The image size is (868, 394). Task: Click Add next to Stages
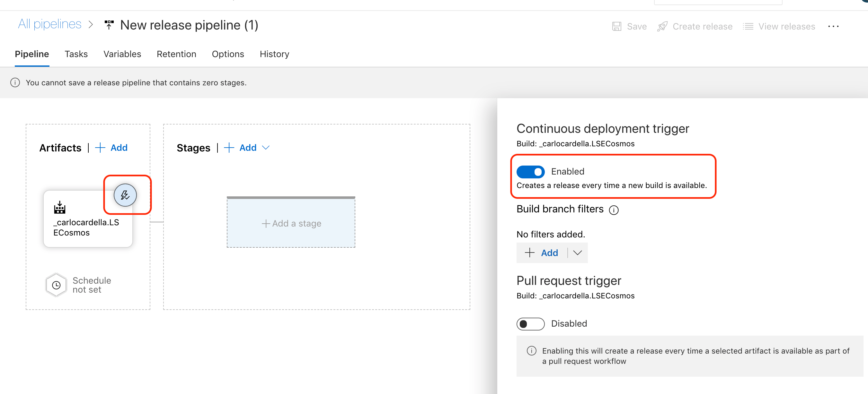248,148
